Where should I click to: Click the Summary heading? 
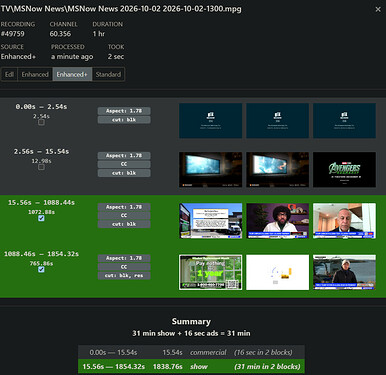[191, 321]
